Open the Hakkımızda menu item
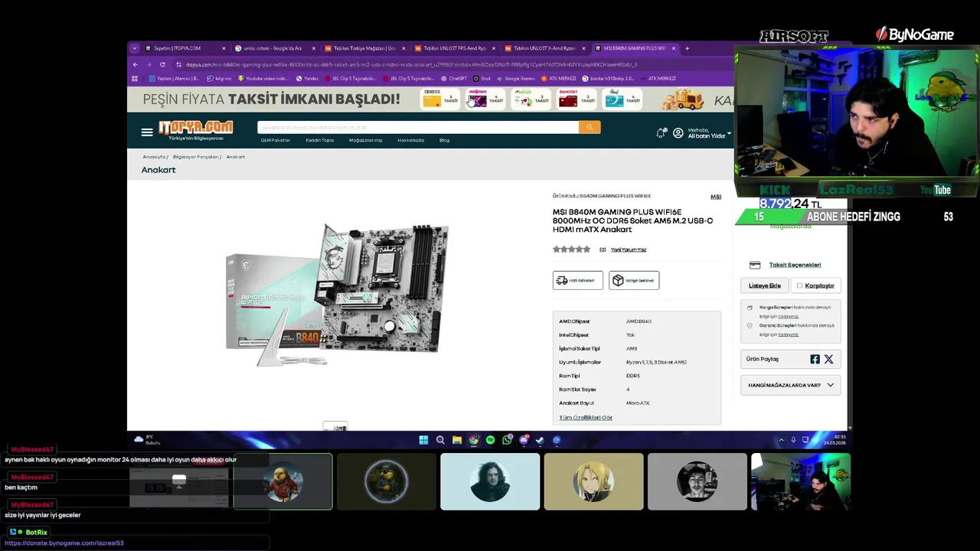 411,140
